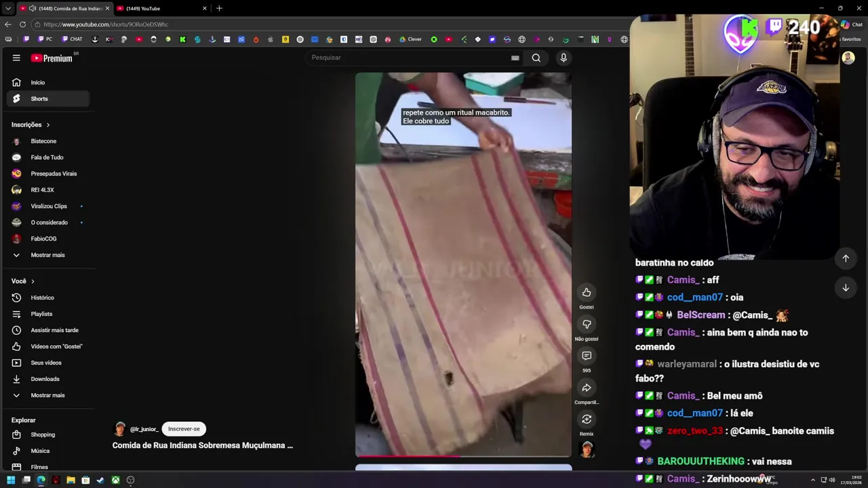The image size is (868, 488).
Task: Start voice search with the microphone
Action: [x=564, y=58]
